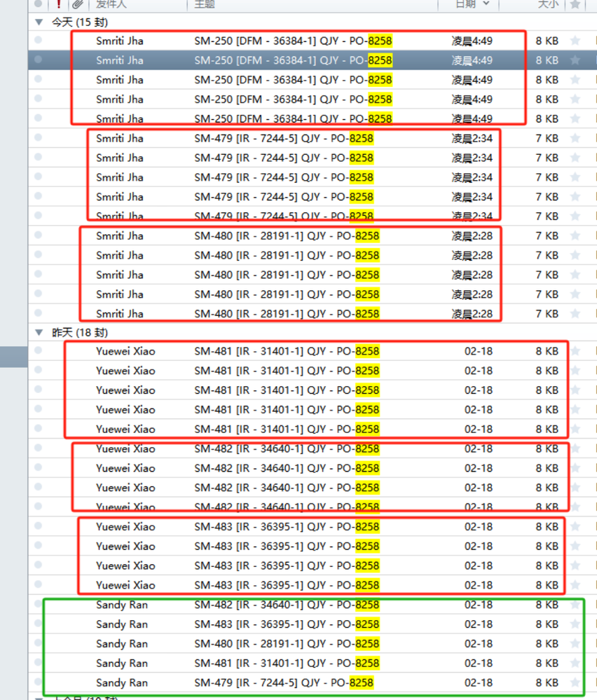The height and width of the screenshot is (700, 597).
Task: Click 02-18 date in Sandy Ran SM-483 row
Action: pyautogui.click(x=479, y=624)
